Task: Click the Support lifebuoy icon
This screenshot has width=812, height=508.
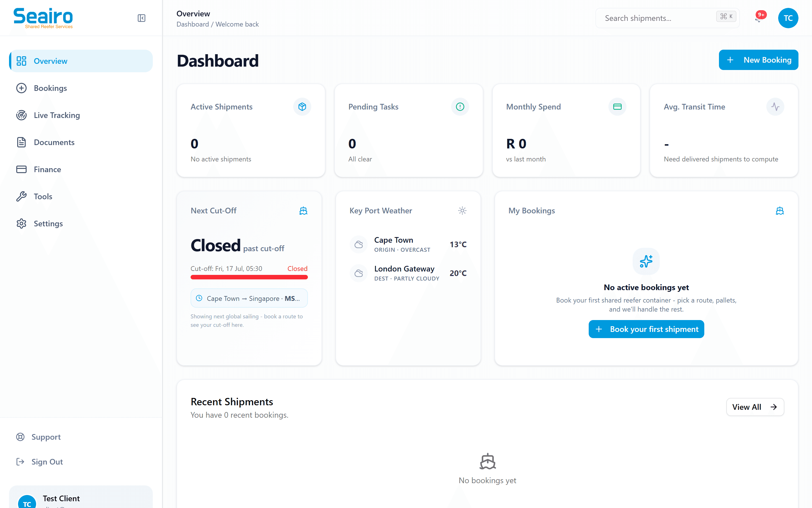Action: click(21, 437)
